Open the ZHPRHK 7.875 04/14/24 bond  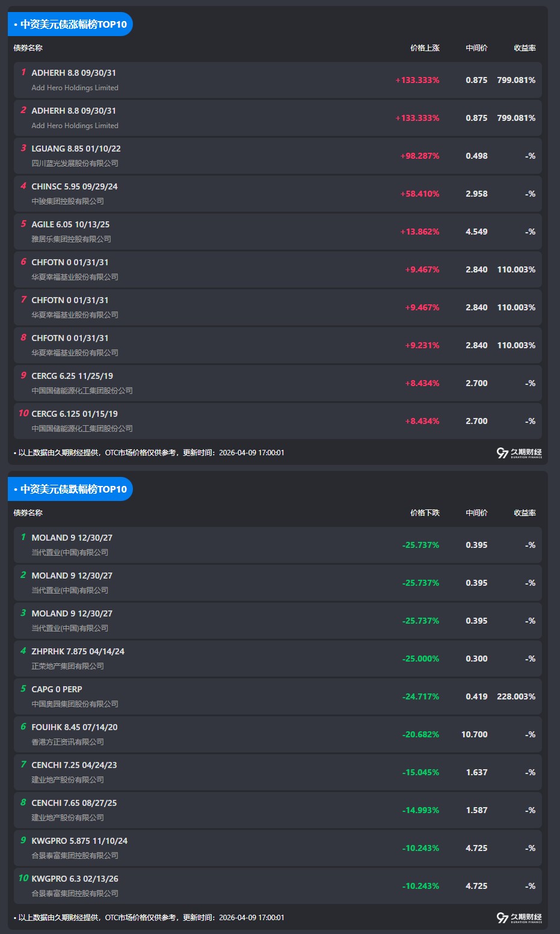pyautogui.click(x=78, y=651)
